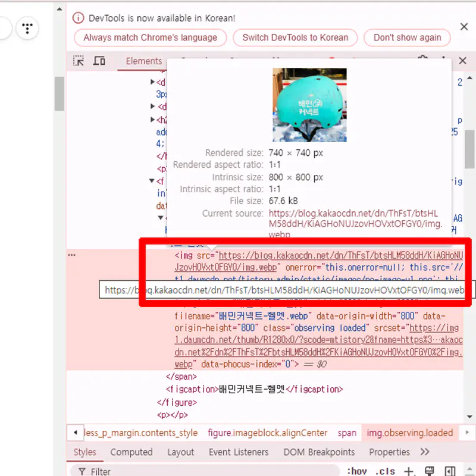Image resolution: width=476 pixels, height=476 pixels.
Task: Click the Elements panel scroll-down arrow
Action: tap(469, 417)
